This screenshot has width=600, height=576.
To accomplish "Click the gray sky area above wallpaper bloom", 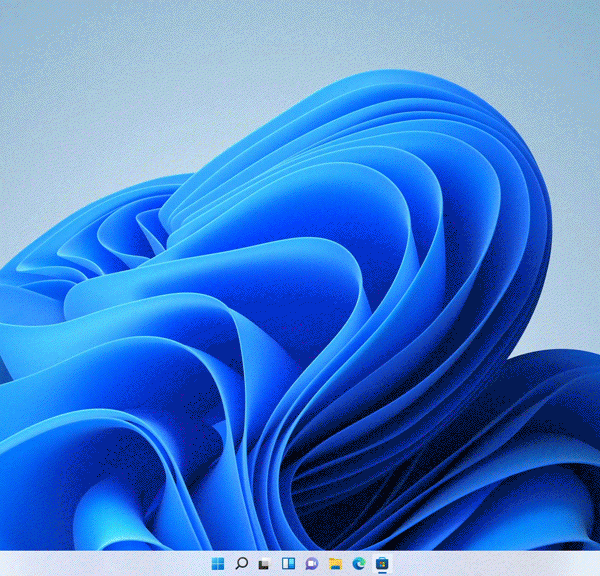I will pyautogui.click(x=300, y=40).
